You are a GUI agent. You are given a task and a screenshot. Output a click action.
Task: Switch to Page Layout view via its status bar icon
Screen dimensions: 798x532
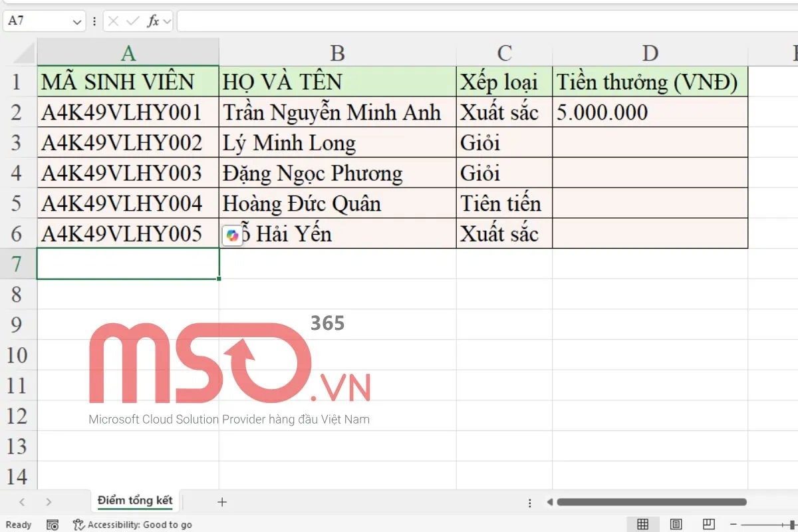point(676,524)
